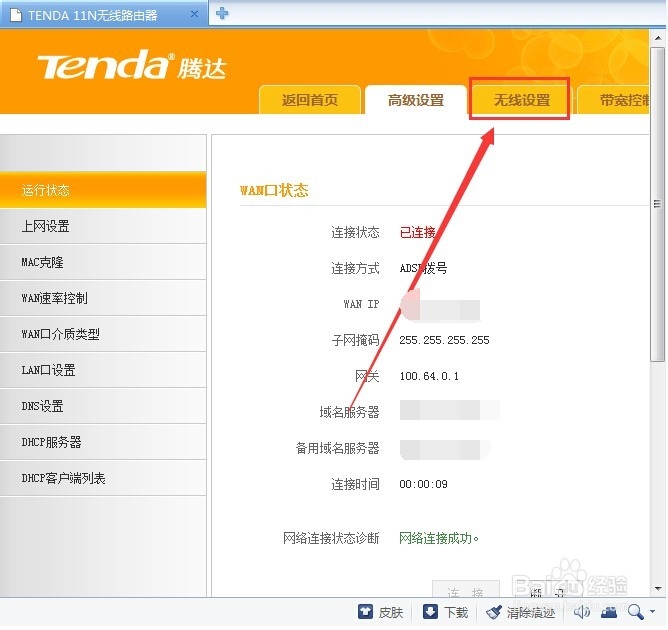The width and height of the screenshot is (668, 630).
Task: Open MAC克隆 sidebar item
Action: click(103, 262)
